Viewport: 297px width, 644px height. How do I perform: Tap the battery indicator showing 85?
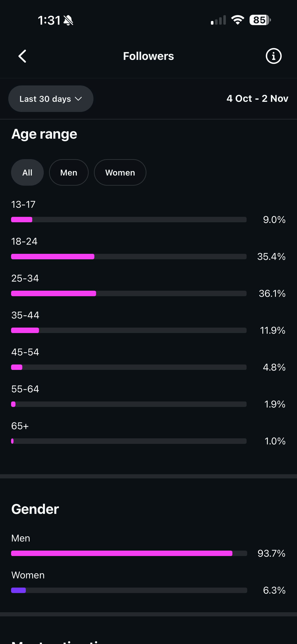260,20
